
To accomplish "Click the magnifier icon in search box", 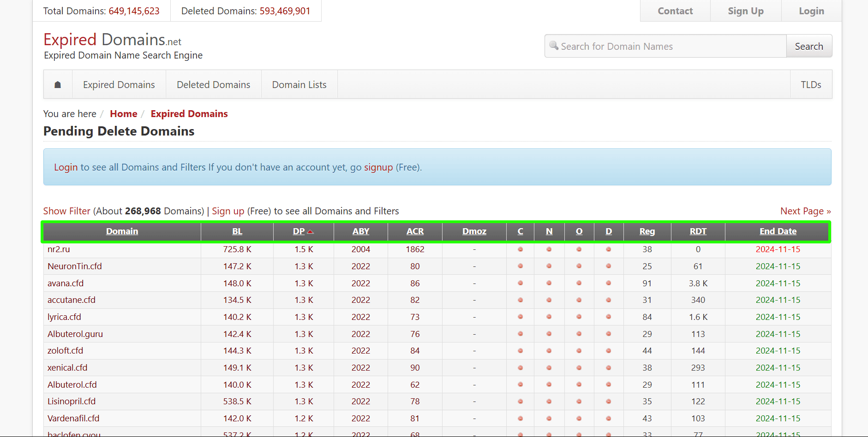I will [x=554, y=46].
